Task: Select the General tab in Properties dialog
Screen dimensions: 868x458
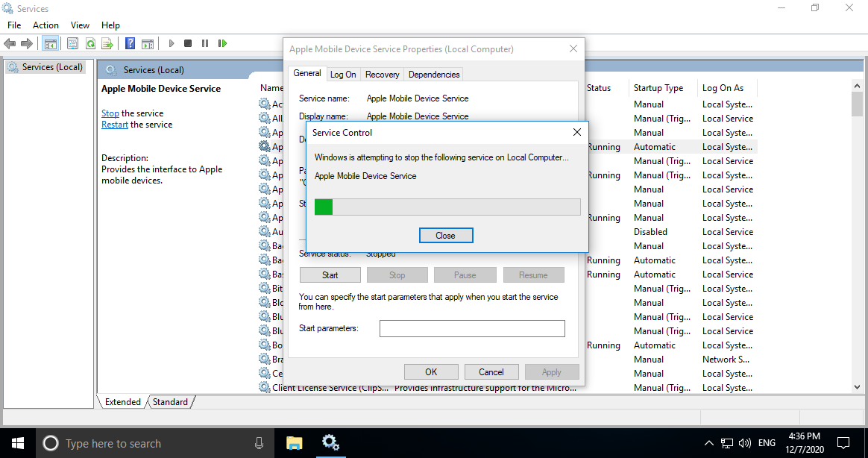Action: click(306, 73)
